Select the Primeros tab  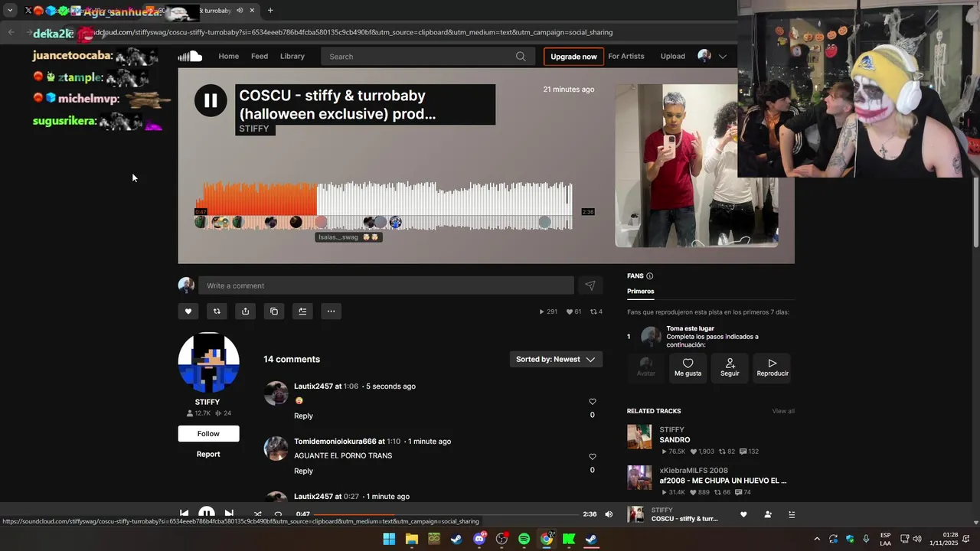641,292
